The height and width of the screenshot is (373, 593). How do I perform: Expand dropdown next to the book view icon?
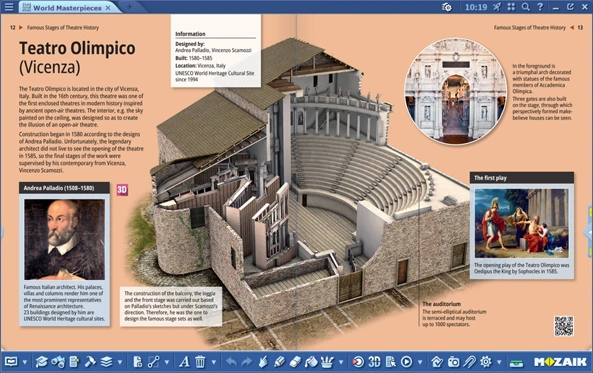[25, 362]
